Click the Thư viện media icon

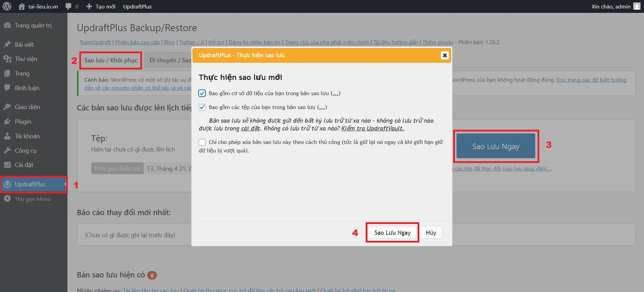click(x=7, y=59)
